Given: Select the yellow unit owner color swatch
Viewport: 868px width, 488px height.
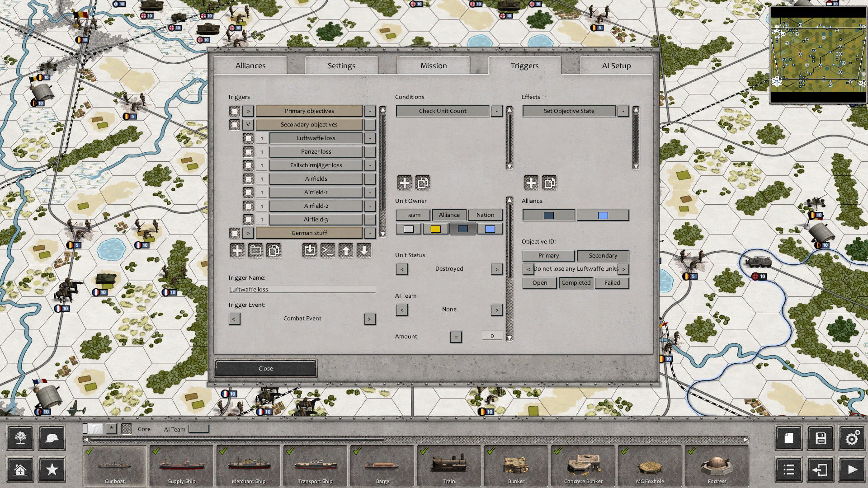Looking at the screenshot, I should click(435, 229).
